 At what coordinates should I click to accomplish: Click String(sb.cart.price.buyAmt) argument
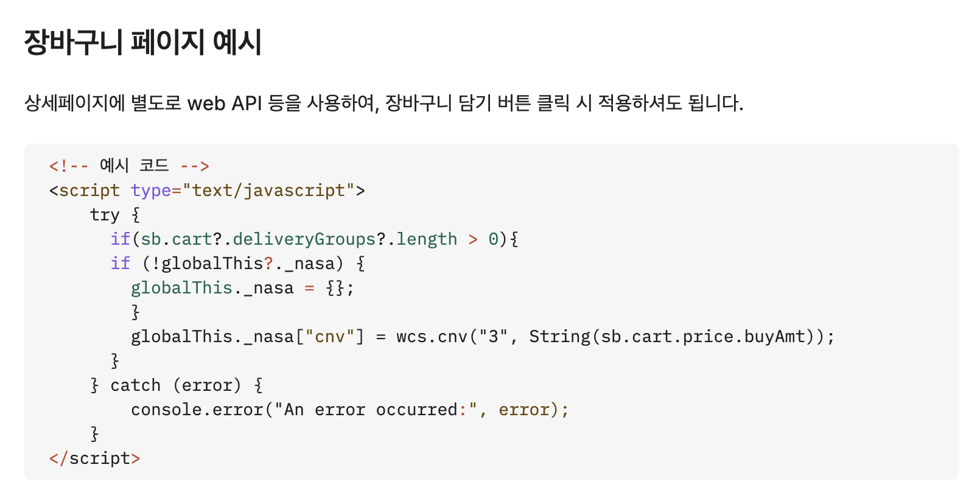[x=671, y=337]
